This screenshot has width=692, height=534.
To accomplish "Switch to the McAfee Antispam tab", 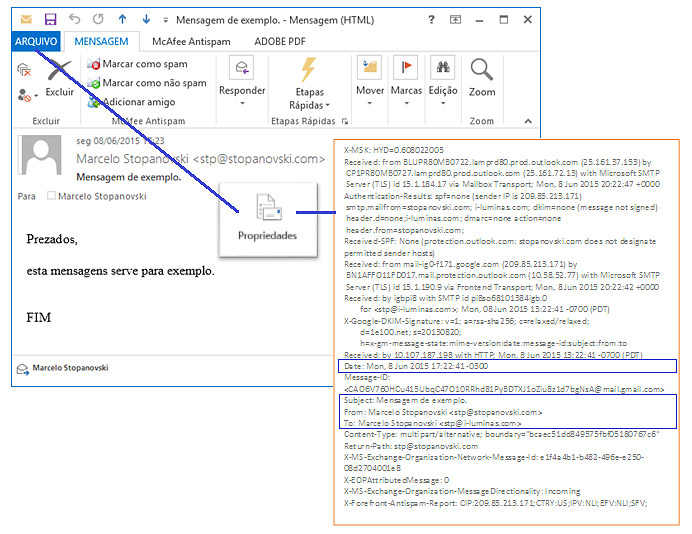I will tap(190, 41).
